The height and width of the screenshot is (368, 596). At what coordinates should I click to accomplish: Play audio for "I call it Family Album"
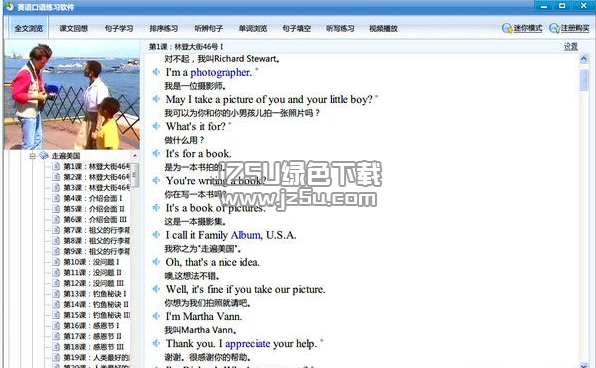[156, 235]
